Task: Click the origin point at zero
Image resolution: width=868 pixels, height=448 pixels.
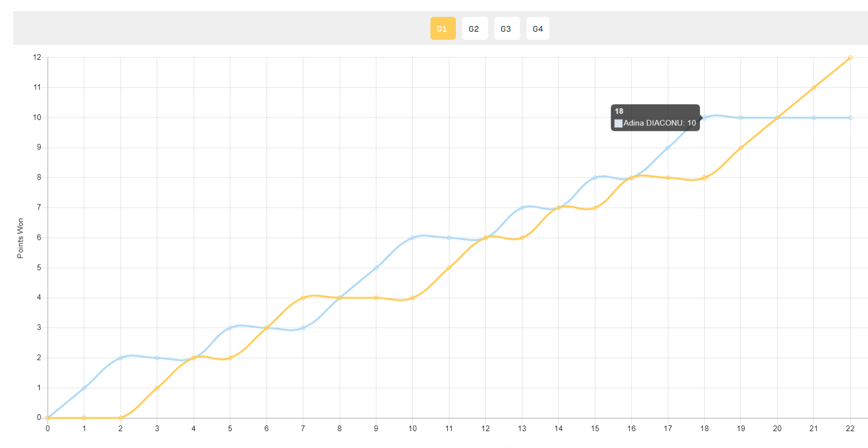Action: (x=48, y=418)
